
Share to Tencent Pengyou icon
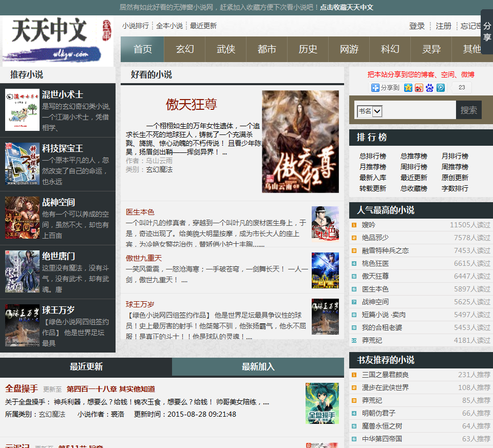pyautogui.click(x=441, y=88)
